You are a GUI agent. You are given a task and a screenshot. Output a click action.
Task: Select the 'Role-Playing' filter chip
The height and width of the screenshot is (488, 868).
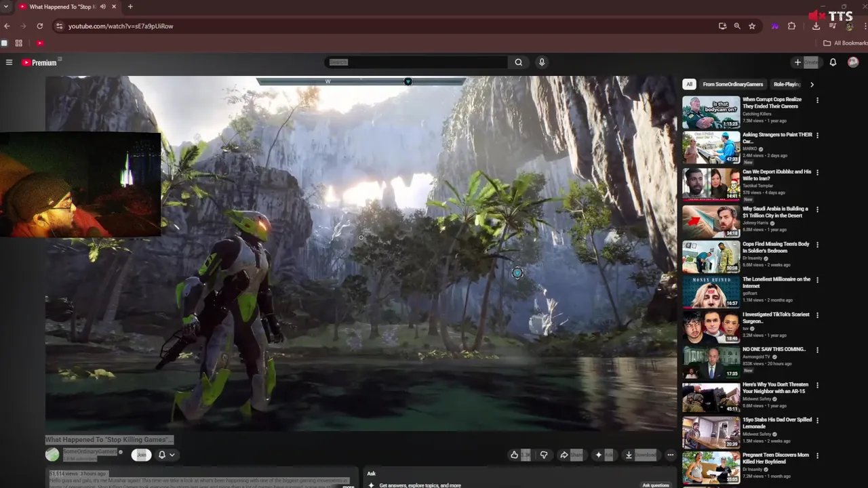tap(787, 84)
